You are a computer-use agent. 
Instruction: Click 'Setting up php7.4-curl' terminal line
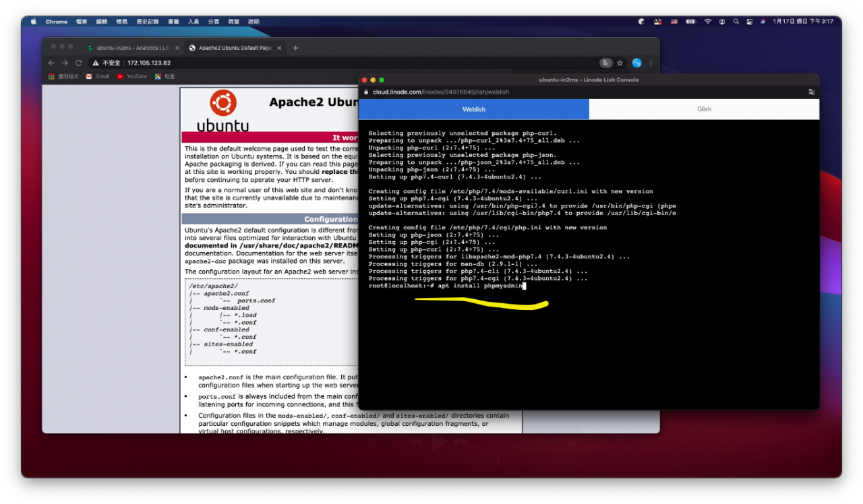point(454,177)
